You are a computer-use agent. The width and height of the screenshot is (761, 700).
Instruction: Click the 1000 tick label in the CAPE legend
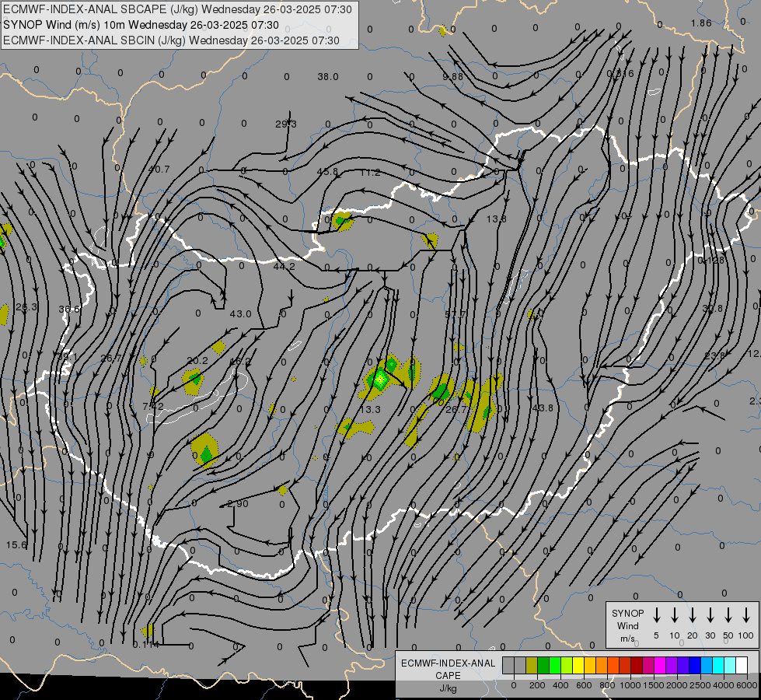coord(630,685)
